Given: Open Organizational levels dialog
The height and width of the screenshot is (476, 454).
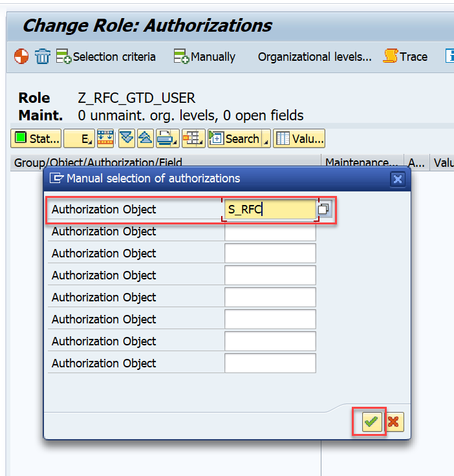Looking at the screenshot, I should (314, 57).
